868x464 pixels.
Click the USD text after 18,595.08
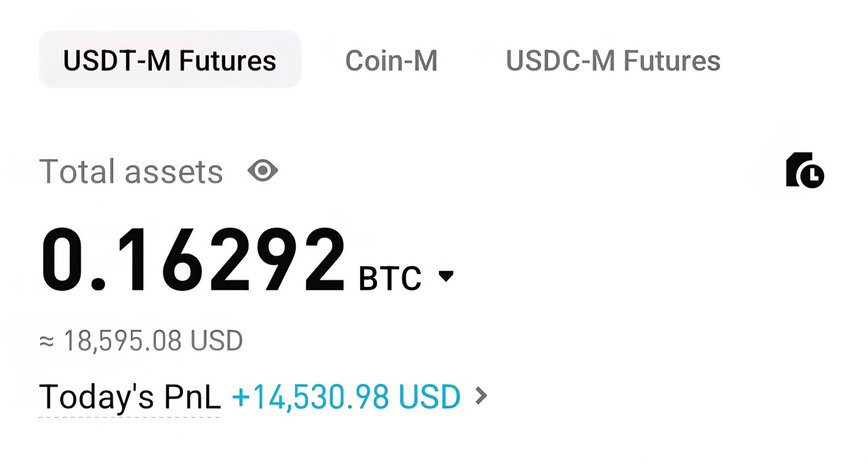pos(216,341)
